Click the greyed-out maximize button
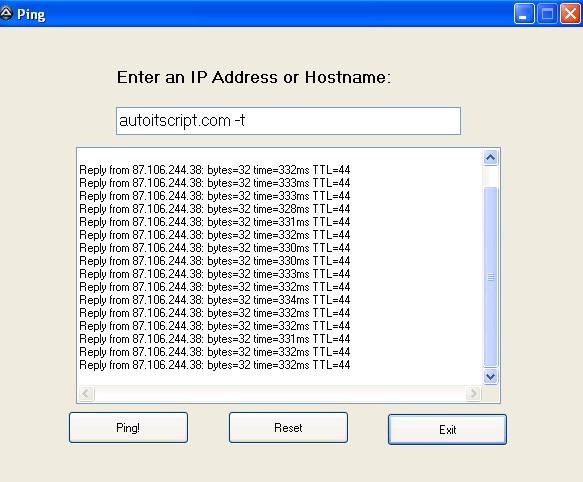This screenshot has height=482, width=583. pyautogui.click(x=547, y=14)
